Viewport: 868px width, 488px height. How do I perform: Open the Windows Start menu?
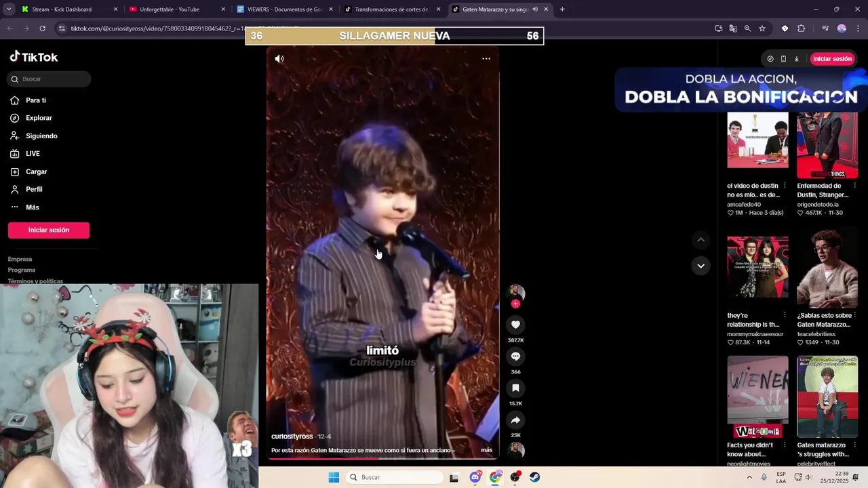(x=334, y=477)
